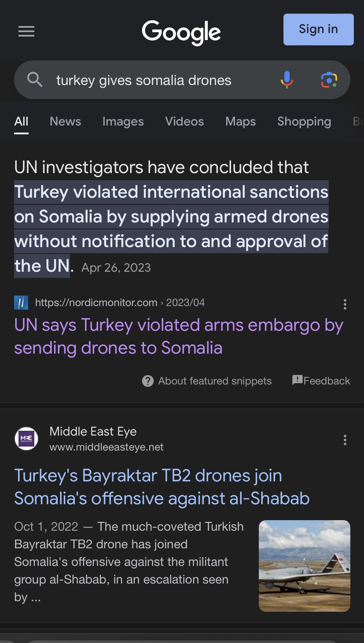
Task: Go to the Shopping tab
Action: (x=304, y=122)
